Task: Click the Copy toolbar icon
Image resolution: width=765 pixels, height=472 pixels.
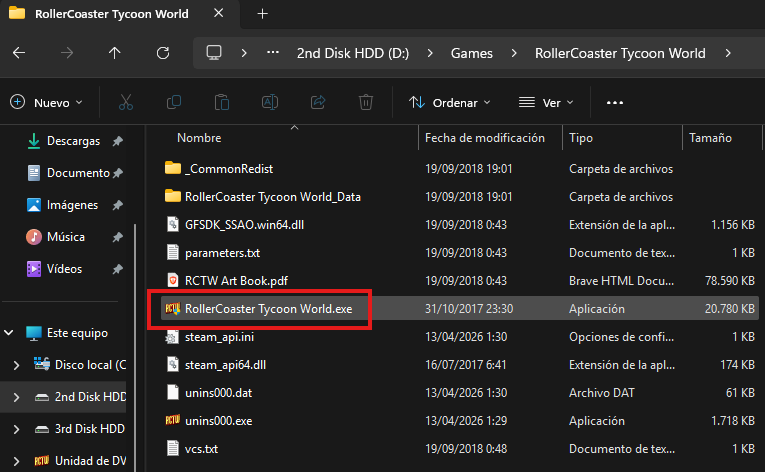Action: point(174,103)
